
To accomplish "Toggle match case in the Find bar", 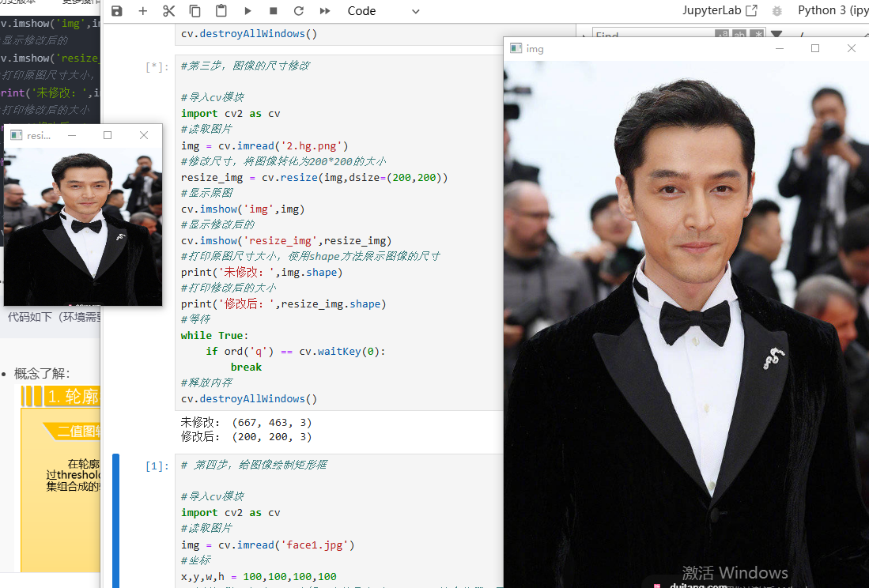I will (722, 34).
